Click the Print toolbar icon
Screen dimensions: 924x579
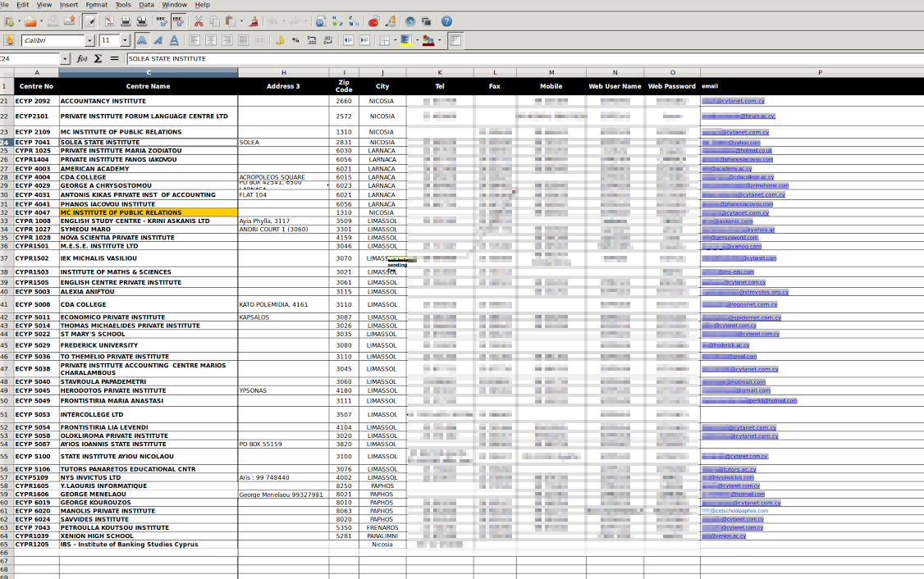[x=125, y=21]
